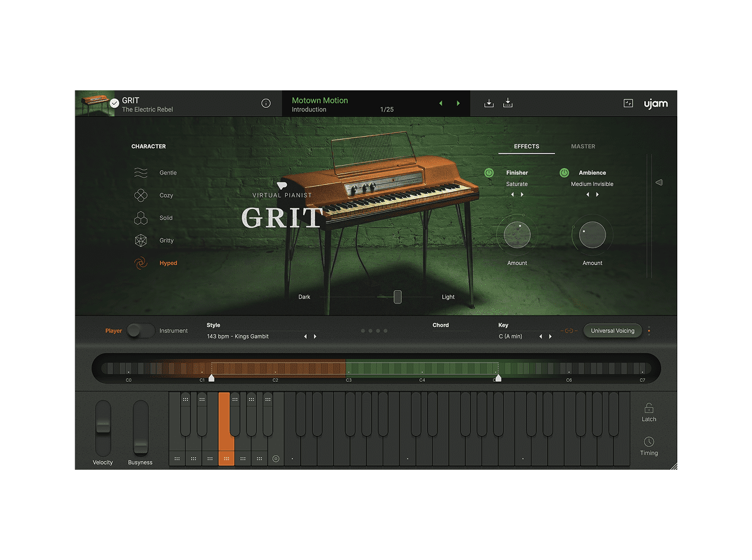Go to next preset after Motown Motion
Viewport: 752px width, 560px height.
[458, 104]
